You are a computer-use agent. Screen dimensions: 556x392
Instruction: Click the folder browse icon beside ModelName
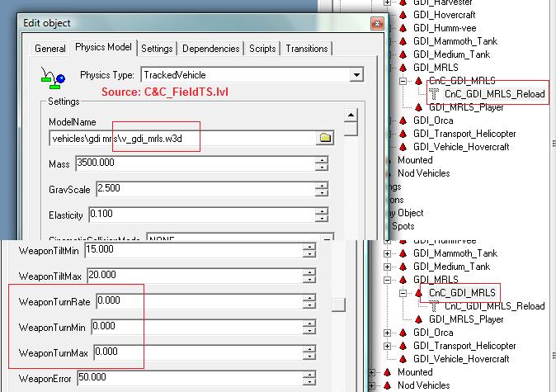[325, 138]
